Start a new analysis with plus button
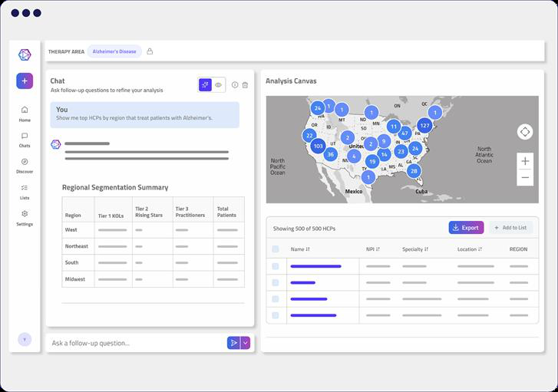558x392 pixels. pyautogui.click(x=25, y=81)
